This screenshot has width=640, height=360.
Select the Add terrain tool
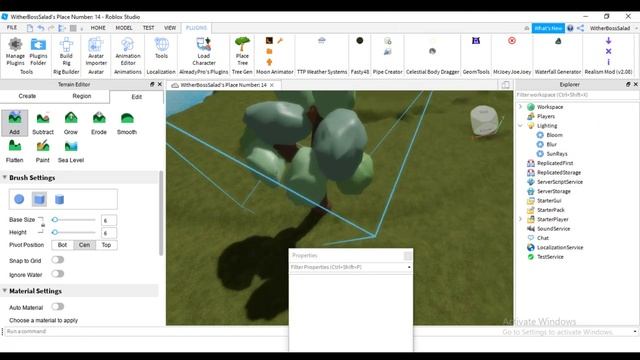click(15, 122)
